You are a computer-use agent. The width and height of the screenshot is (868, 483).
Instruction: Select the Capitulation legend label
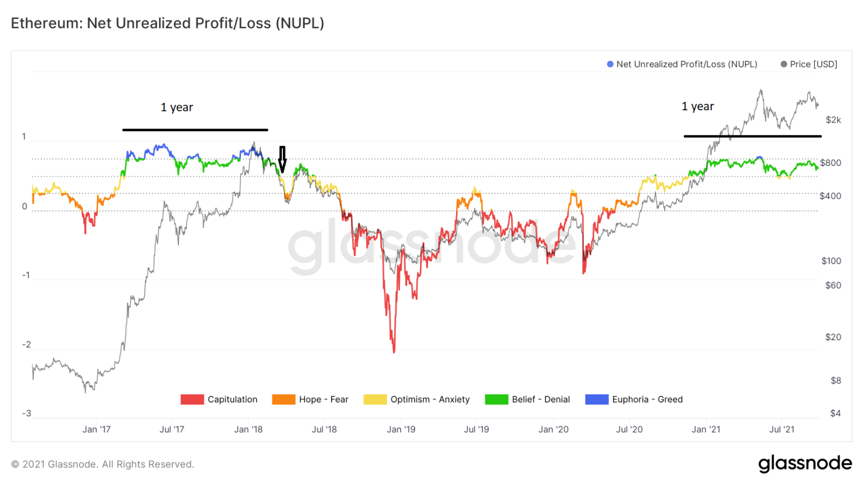(x=232, y=400)
